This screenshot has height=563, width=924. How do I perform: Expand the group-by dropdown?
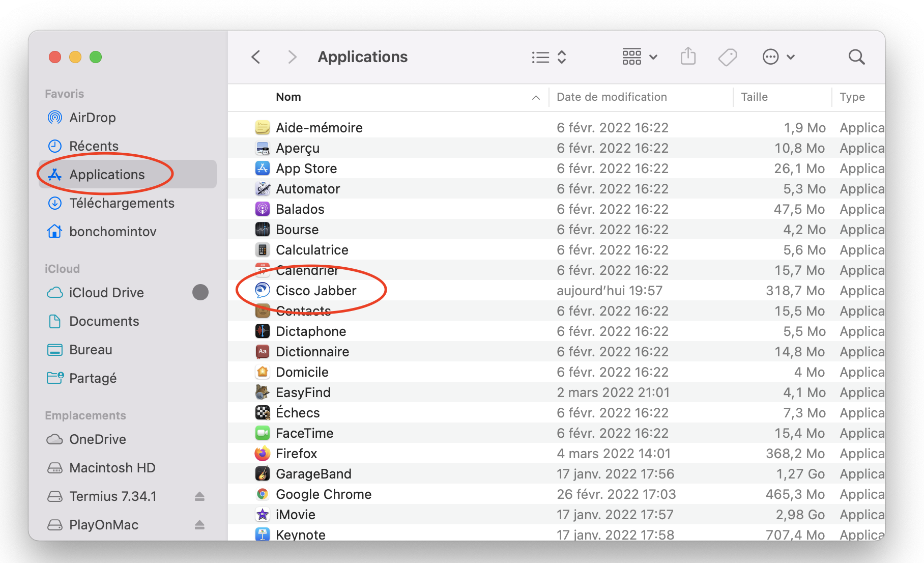click(640, 57)
